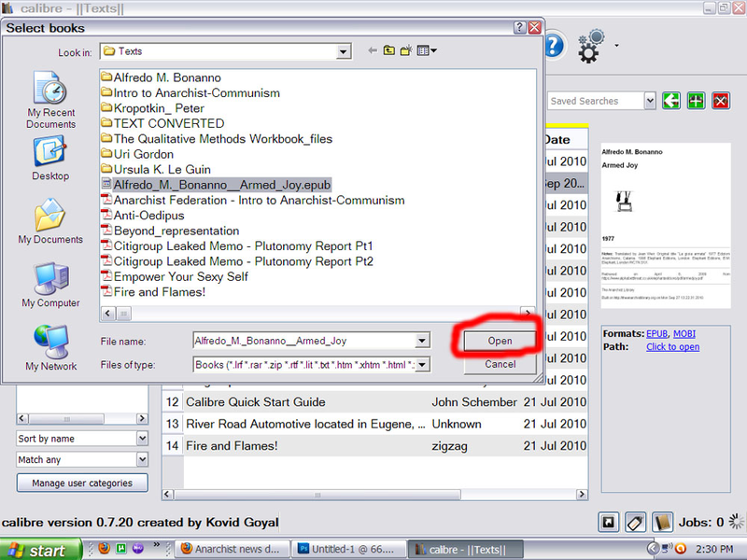Click the calibre Help icon

pos(555,46)
